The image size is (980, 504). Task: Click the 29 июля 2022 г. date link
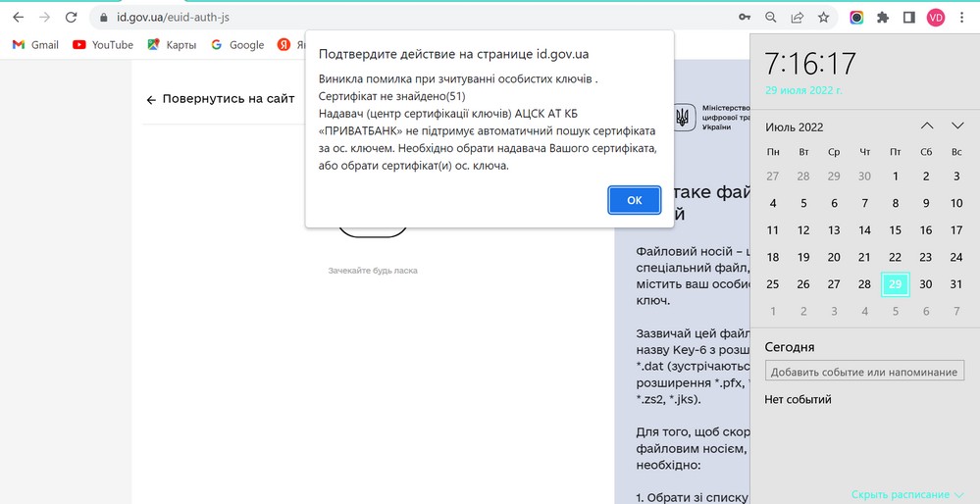[803, 90]
